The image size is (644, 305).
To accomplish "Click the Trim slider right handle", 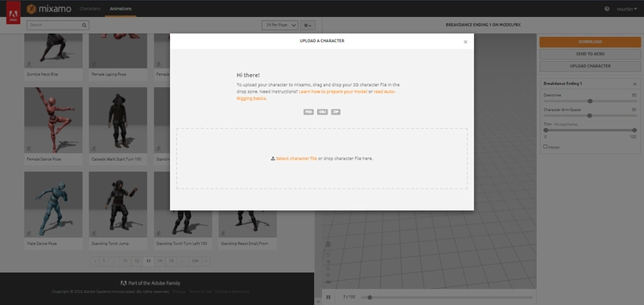I will pos(634,130).
